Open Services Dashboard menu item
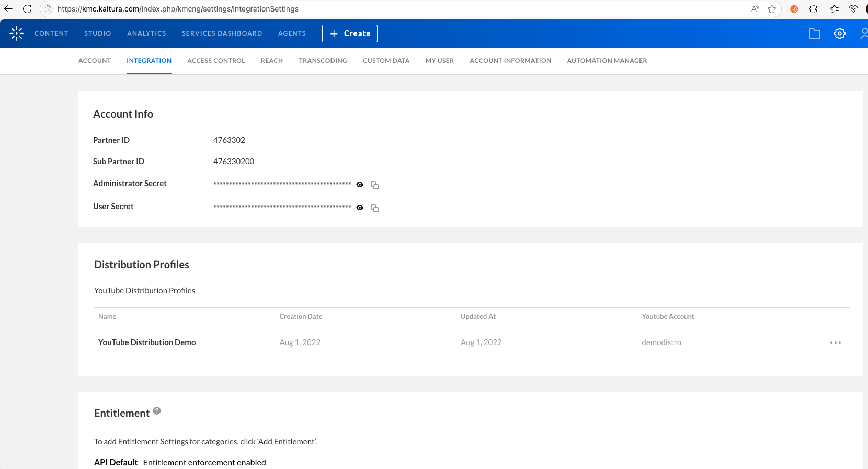The width and height of the screenshot is (868, 469). click(222, 33)
